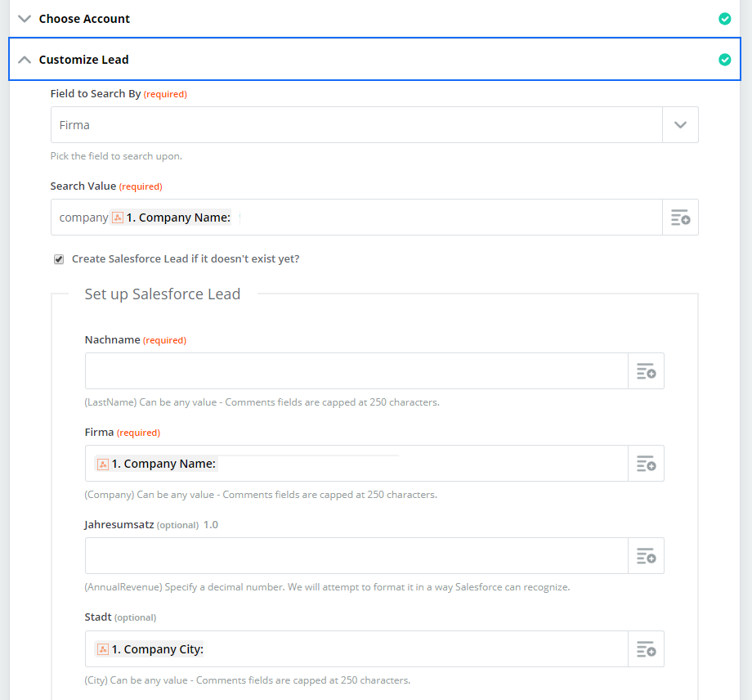Click into the Jahresumsatz input field
The height and width of the screenshot is (700, 752).
[356, 555]
